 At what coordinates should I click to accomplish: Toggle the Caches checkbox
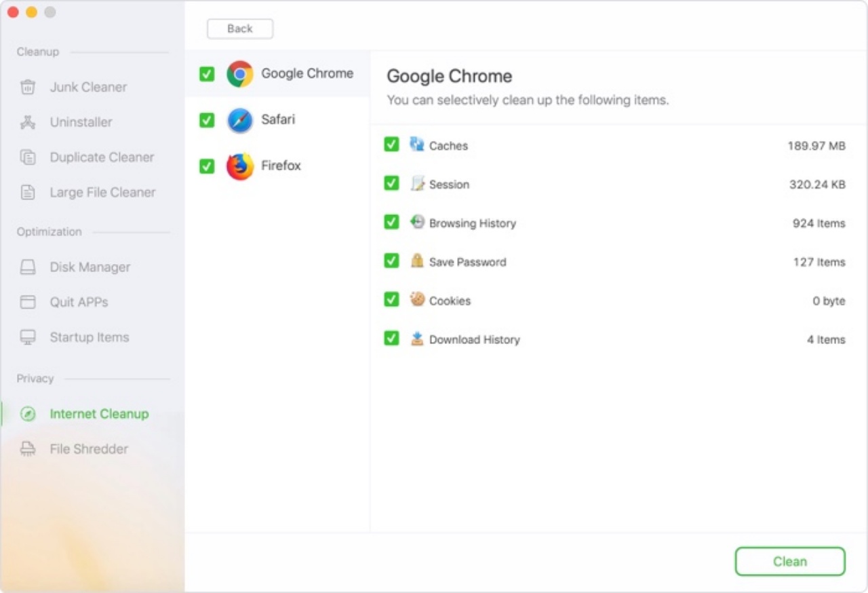(391, 145)
